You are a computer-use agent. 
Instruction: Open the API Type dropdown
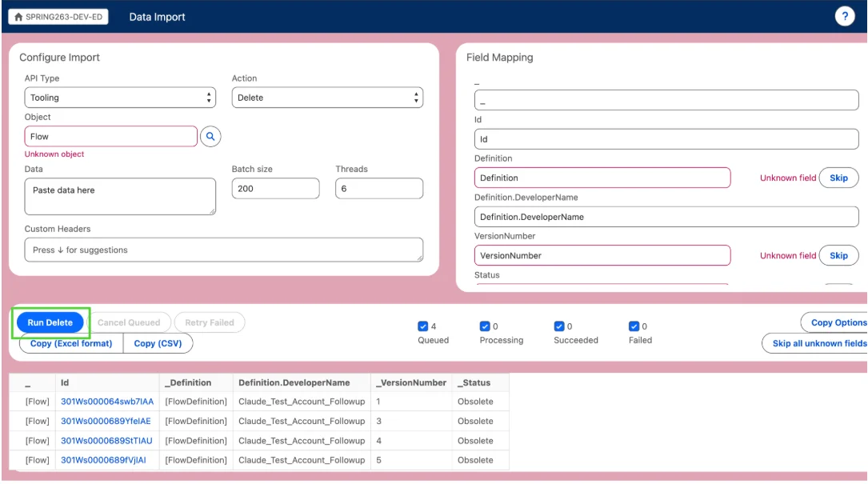click(120, 98)
